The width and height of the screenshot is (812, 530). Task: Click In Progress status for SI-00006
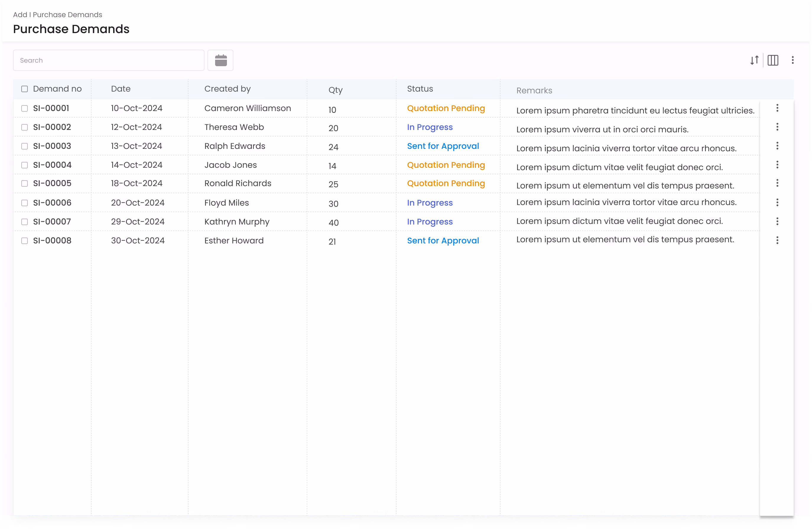(x=430, y=203)
